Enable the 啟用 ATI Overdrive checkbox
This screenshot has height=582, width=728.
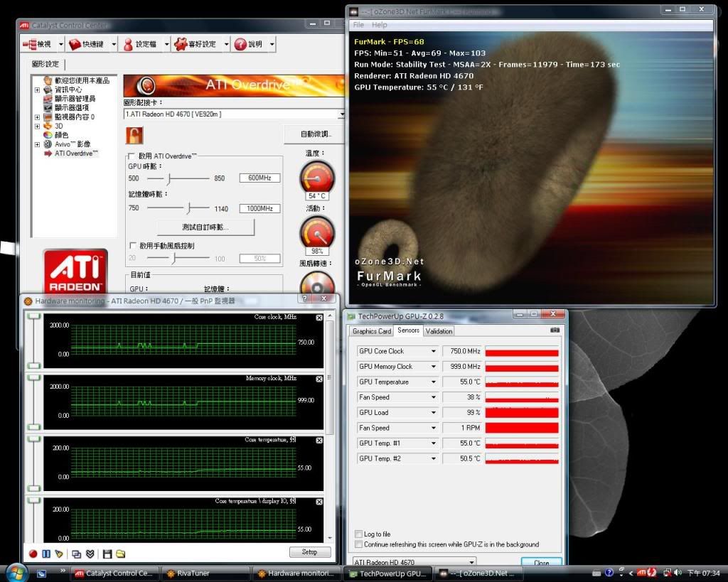pyautogui.click(x=132, y=156)
